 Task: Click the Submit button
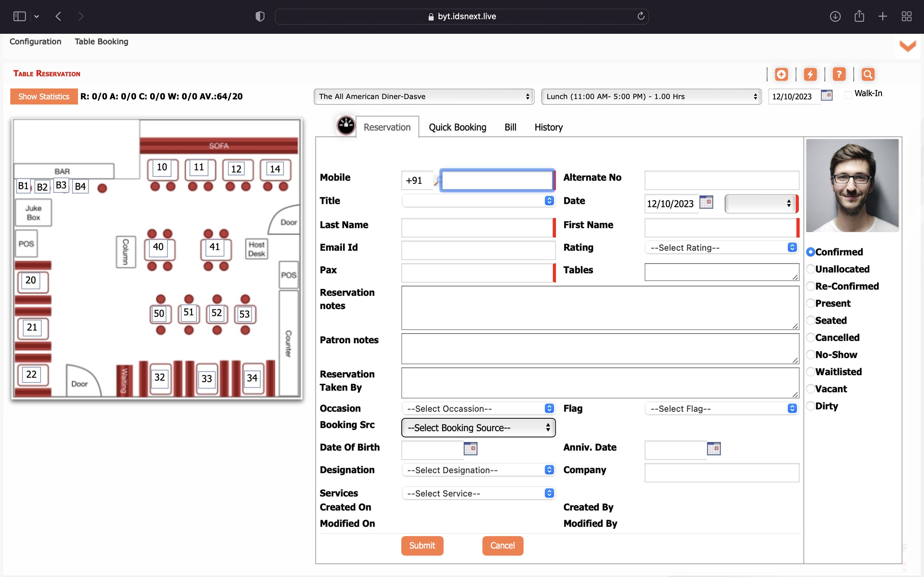[422, 546]
